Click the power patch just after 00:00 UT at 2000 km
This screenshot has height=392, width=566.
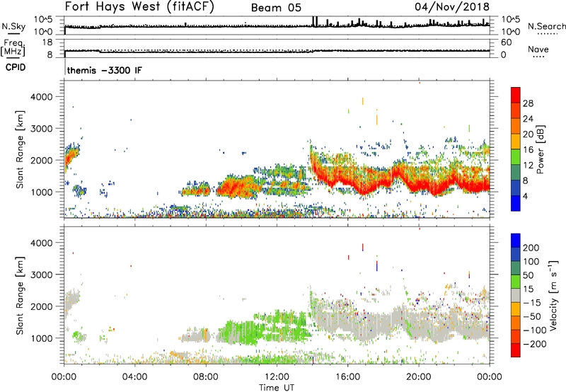coord(71,156)
